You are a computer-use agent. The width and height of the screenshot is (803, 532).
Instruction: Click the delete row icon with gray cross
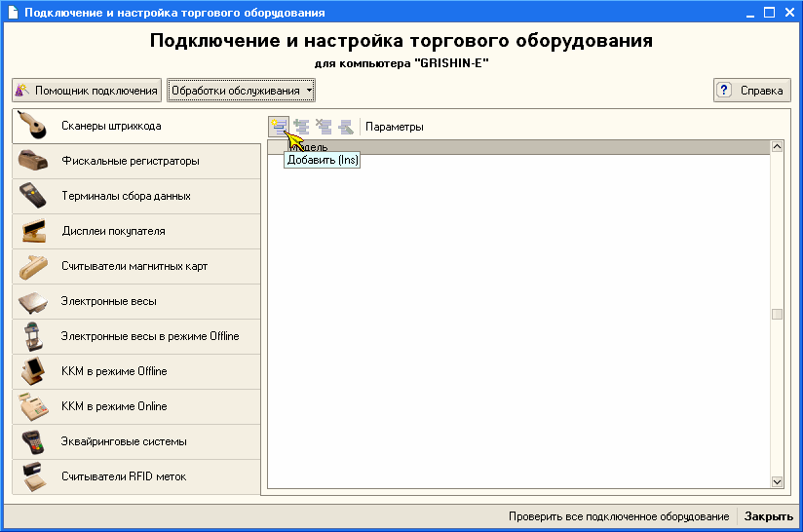coord(324,127)
